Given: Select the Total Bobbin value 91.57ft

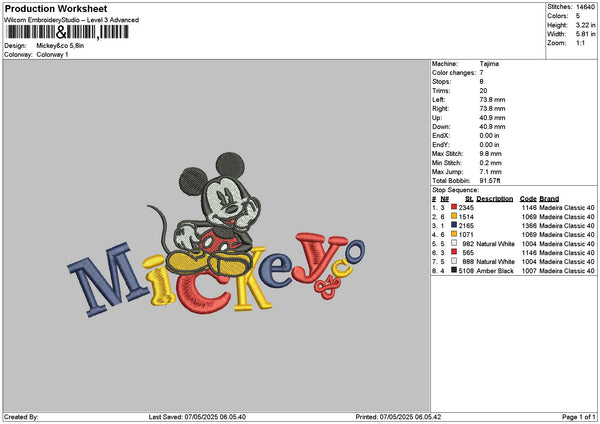Looking at the screenshot, I should pos(490,181).
